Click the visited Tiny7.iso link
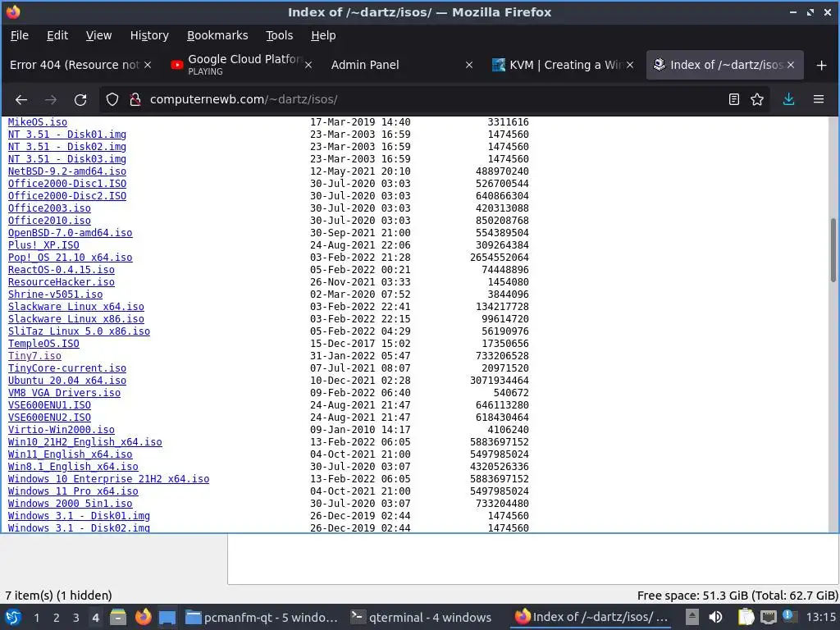Viewport: 840px width, 630px height. tap(34, 356)
